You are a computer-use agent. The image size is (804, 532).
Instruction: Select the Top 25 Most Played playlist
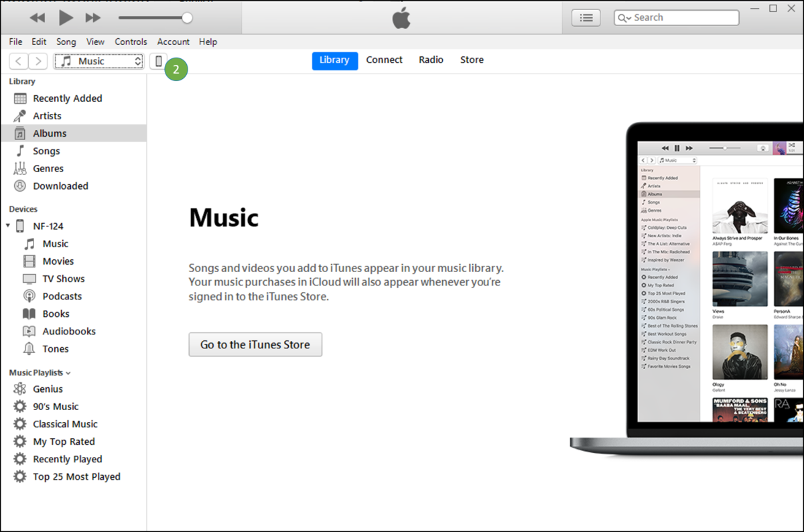point(76,476)
